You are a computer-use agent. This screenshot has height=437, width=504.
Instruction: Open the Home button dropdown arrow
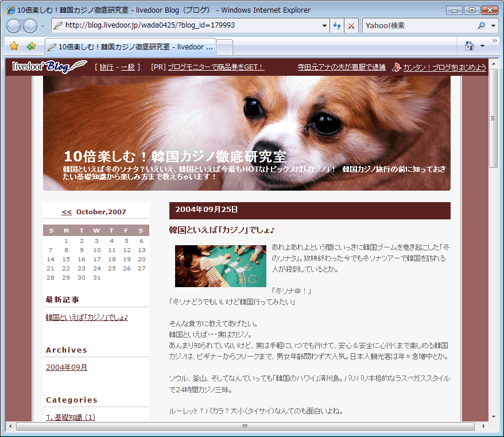(x=482, y=46)
